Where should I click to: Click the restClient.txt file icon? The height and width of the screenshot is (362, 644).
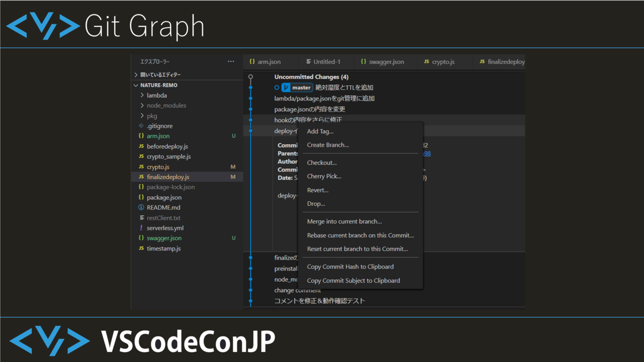point(142,218)
